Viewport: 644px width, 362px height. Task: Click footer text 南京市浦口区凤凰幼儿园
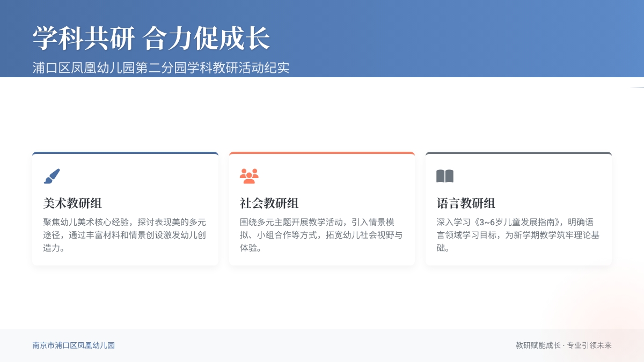click(x=74, y=345)
